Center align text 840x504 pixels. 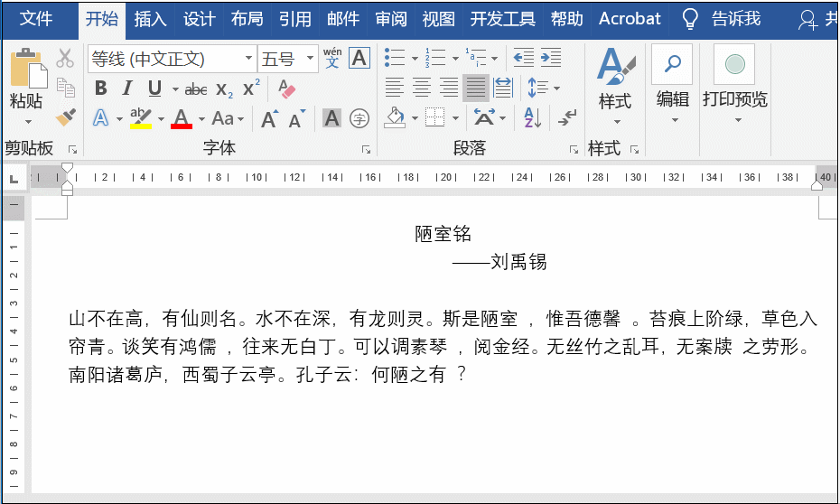[x=422, y=88]
